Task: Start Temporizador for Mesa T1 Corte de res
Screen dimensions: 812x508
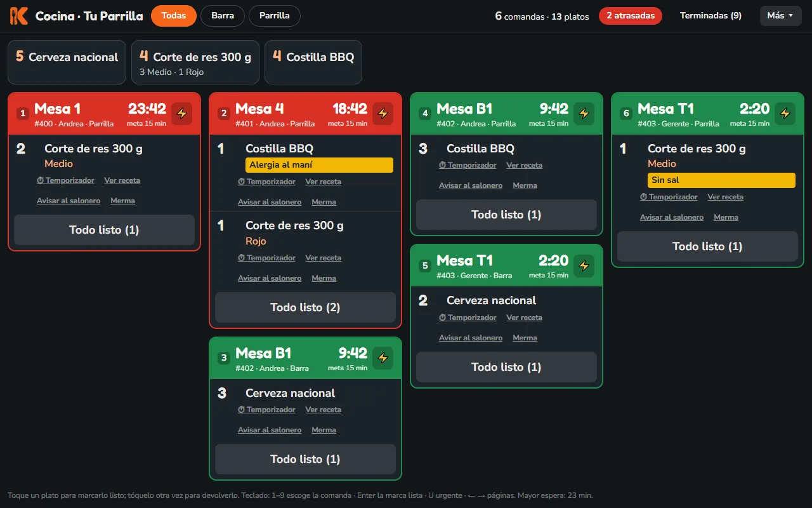Action: [669, 197]
